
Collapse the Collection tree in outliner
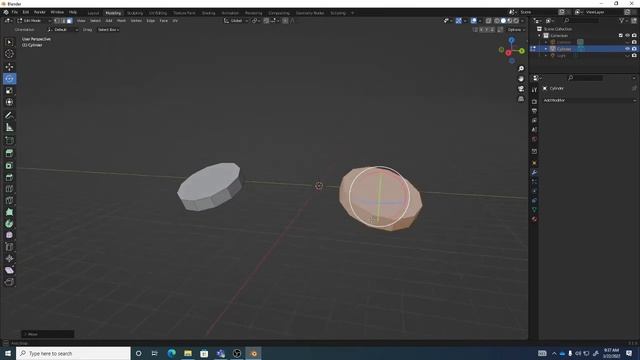coord(539,36)
